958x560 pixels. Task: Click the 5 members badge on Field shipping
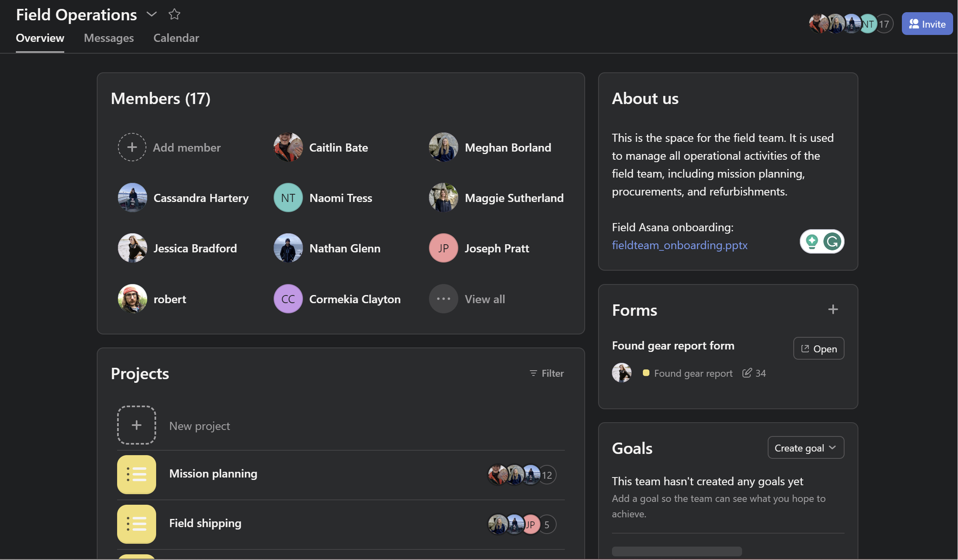(547, 525)
